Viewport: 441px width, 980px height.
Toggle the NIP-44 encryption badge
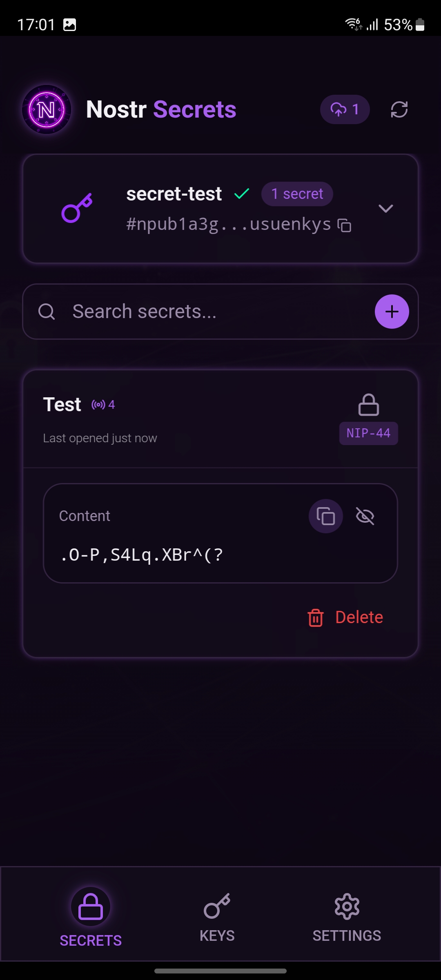[368, 433]
